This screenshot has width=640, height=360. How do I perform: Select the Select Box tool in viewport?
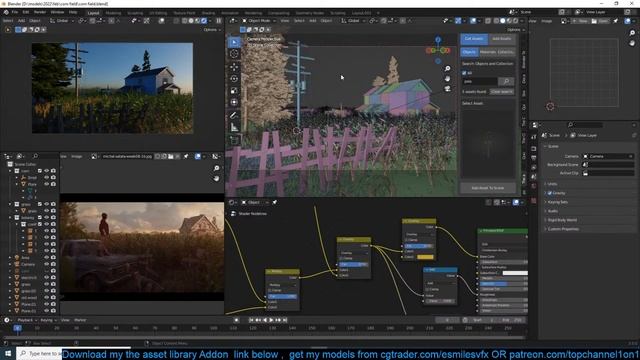coord(234,42)
